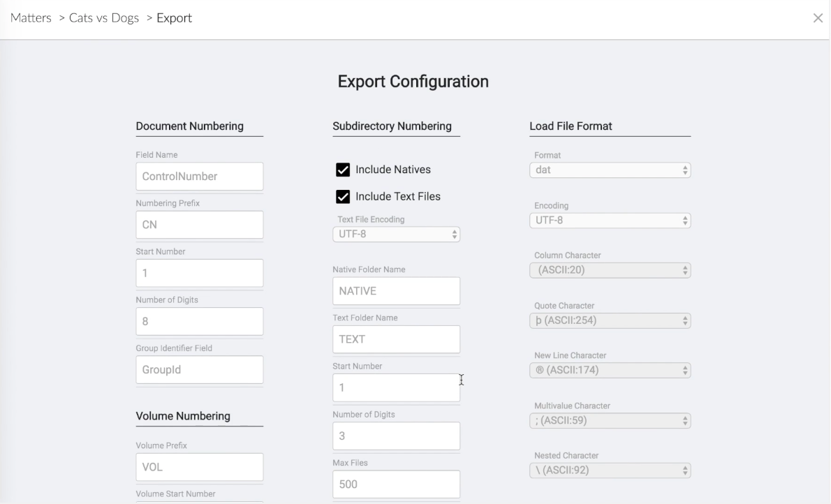Click the ControlNumber field name input
The image size is (831, 504).
tap(199, 176)
